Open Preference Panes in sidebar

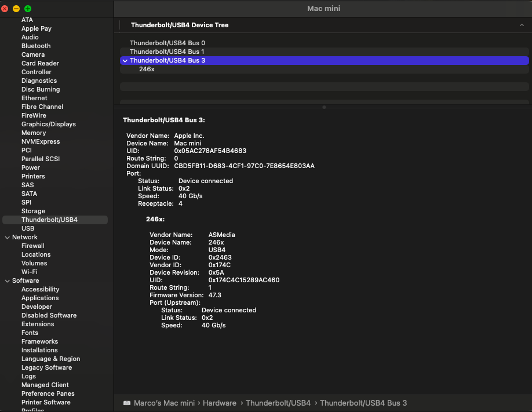click(x=48, y=393)
